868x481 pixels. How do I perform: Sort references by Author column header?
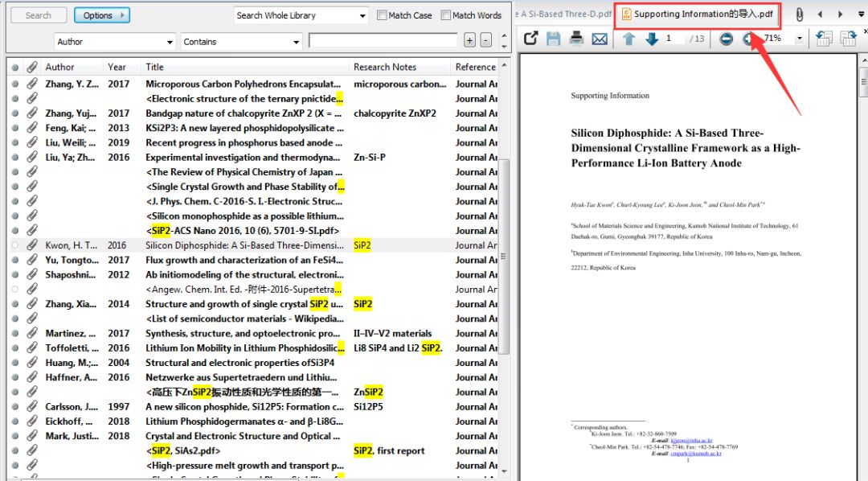tap(72, 67)
